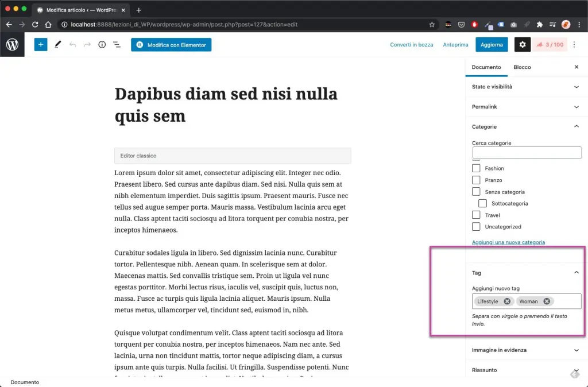
Task: Select the Editor classico block
Action: [x=233, y=156]
